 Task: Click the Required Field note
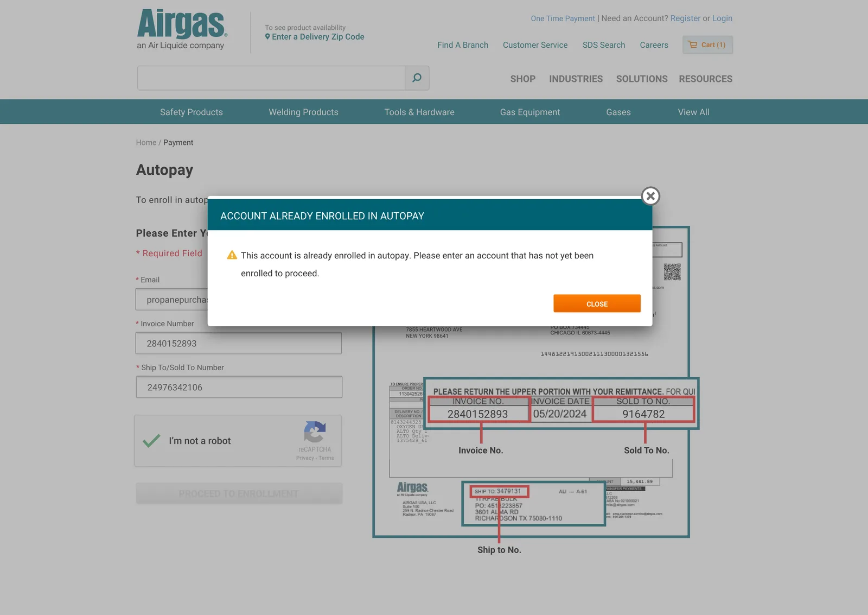169,253
